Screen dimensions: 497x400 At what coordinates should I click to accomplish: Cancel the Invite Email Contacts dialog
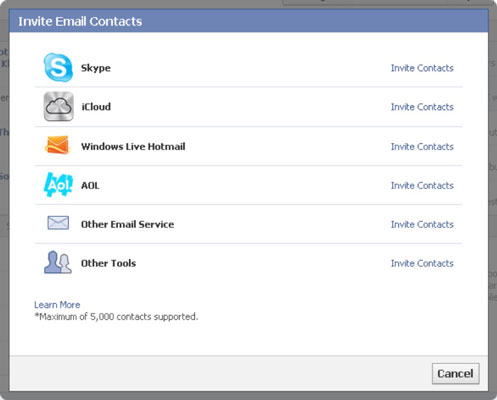(x=456, y=374)
